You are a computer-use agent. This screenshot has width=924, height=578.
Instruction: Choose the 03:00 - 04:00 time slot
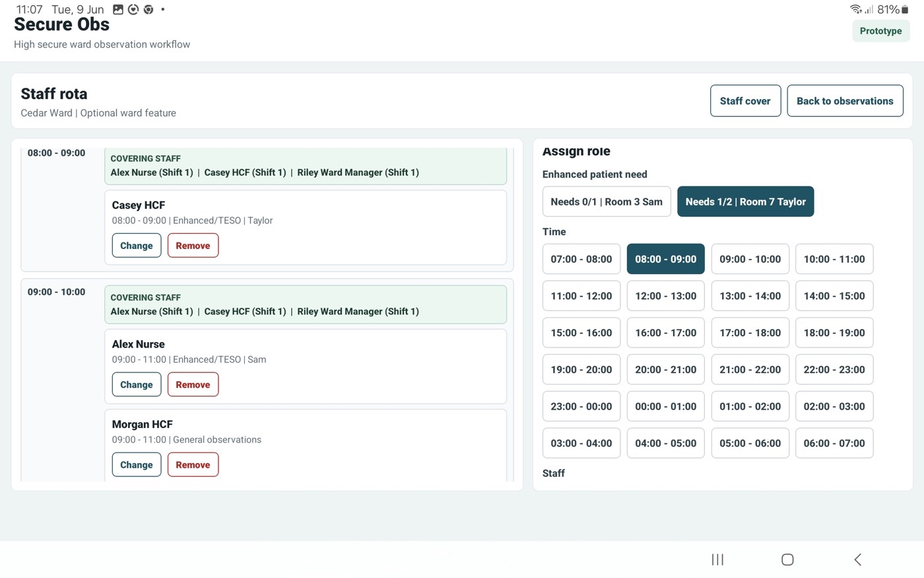(x=581, y=443)
